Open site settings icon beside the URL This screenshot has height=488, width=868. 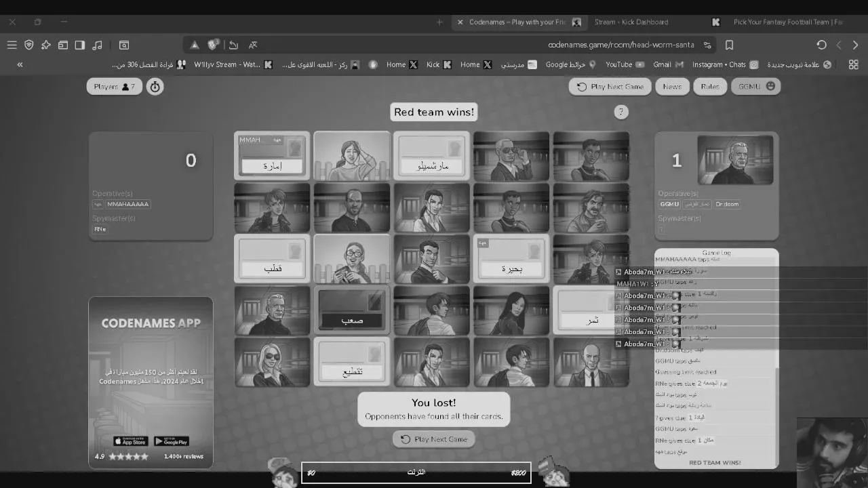point(707,45)
